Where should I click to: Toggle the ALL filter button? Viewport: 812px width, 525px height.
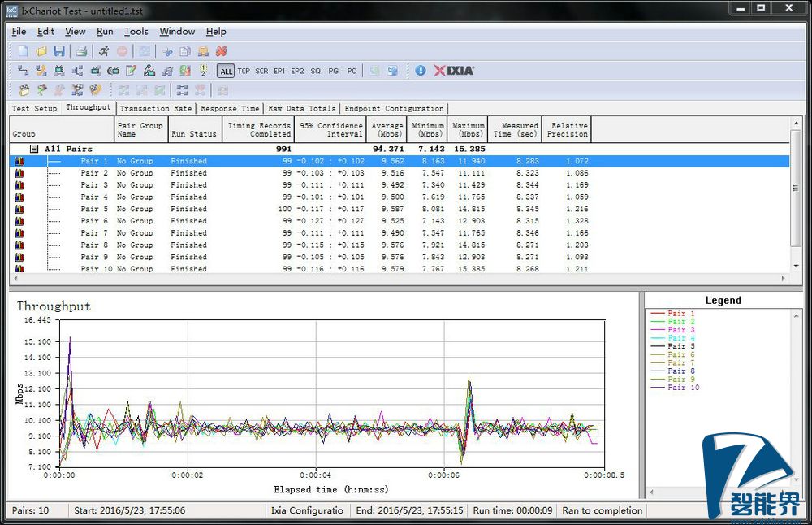(x=225, y=71)
